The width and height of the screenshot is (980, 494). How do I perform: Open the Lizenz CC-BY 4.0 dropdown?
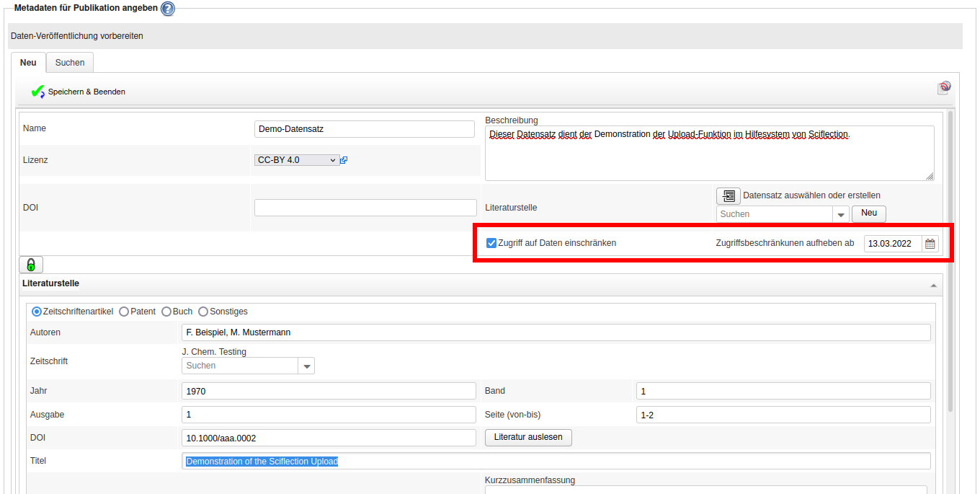(296, 160)
